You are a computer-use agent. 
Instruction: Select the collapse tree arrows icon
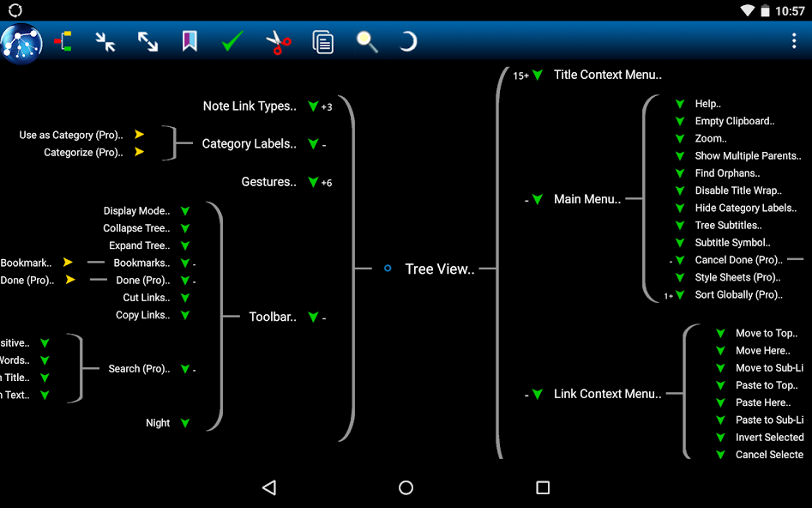[106, 41]
